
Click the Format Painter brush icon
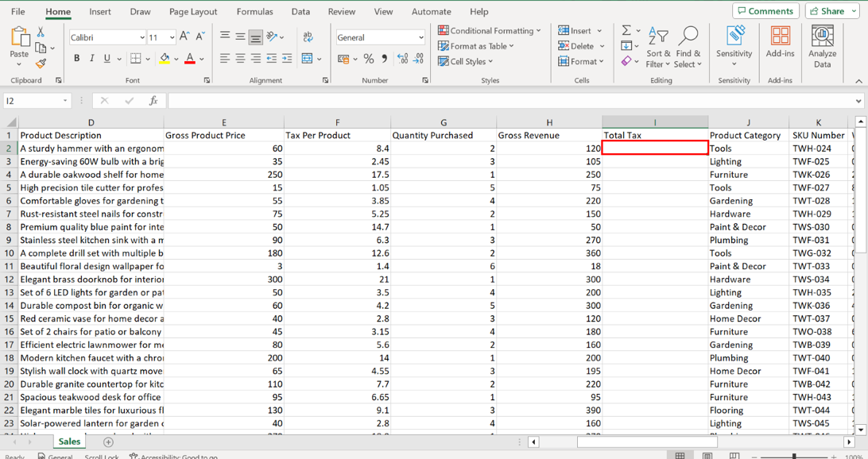(x=41, y=64)
